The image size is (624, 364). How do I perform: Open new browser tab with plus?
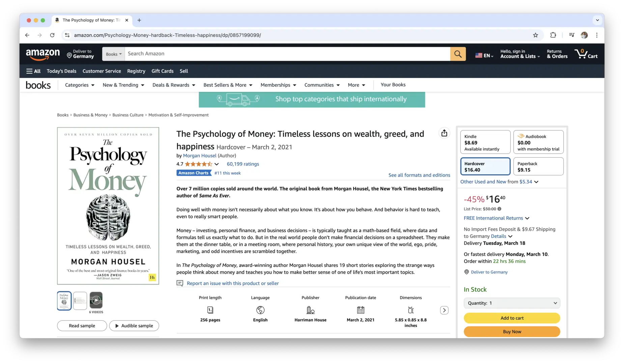[x=139, y=20]
